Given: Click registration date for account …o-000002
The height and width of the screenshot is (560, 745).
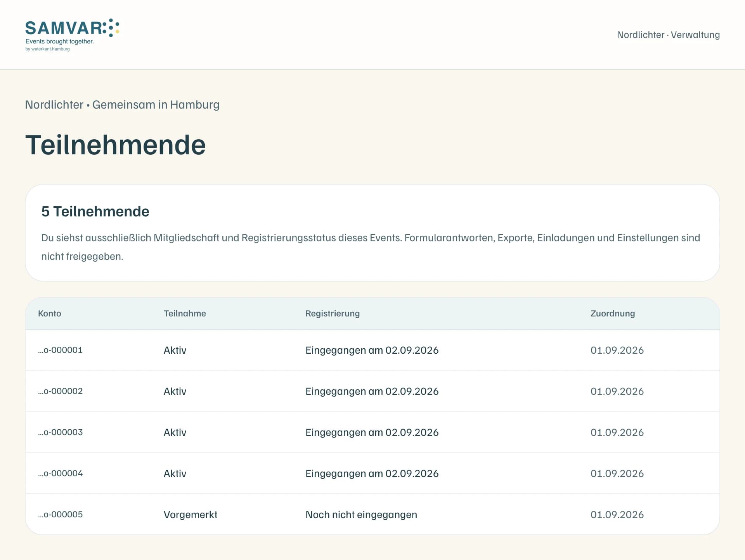Looking at the screenshot, I should [x=372, y=391].
